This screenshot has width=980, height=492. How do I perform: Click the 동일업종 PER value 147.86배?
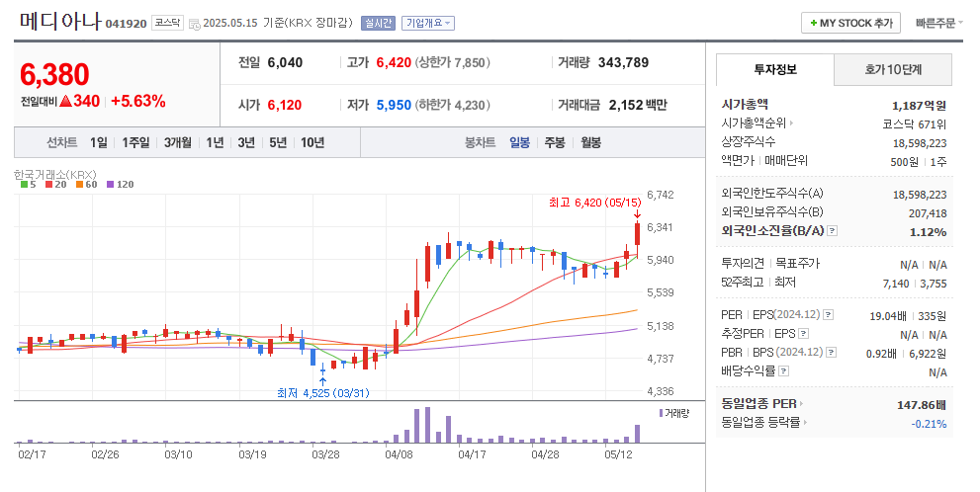(922, 405)
